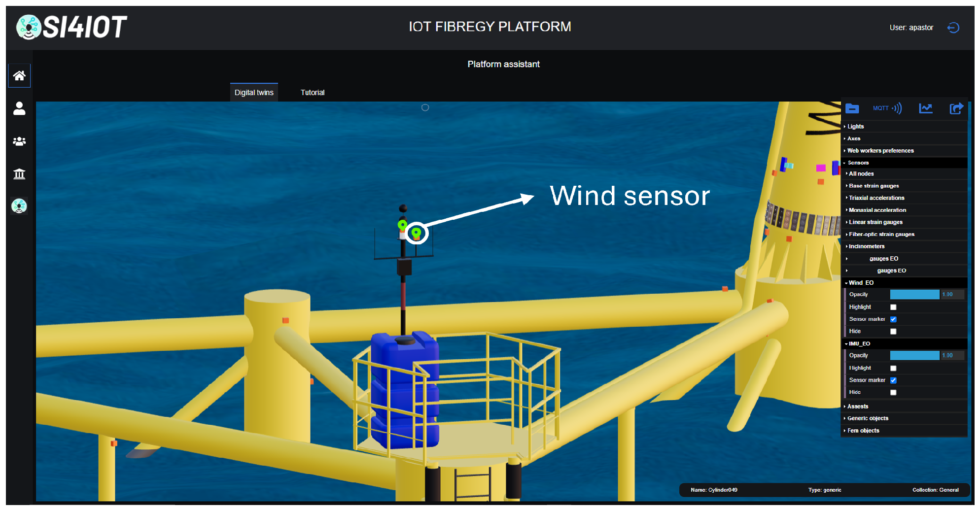Check Hide checkbox under IMU_EO
980x509 pixels.
893,393
